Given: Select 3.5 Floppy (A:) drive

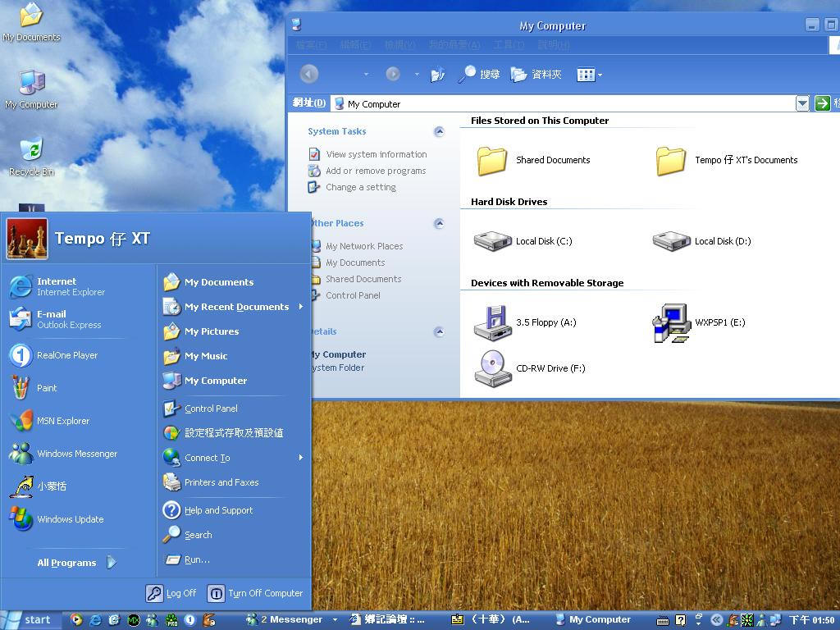Looking at the screenshot, I should (525, 322).
